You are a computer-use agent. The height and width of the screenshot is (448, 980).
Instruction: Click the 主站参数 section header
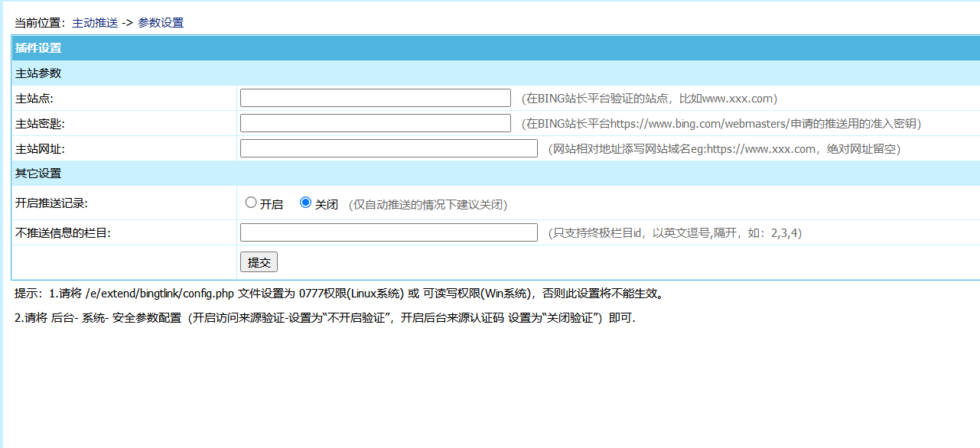click(x=34, y=73)
